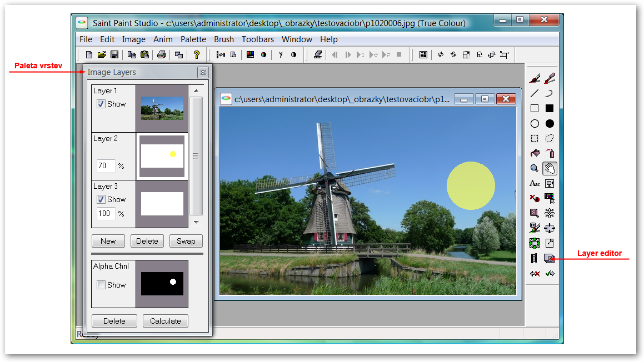Click the layer list scrollbar thumb
Viewport: 644px width, 362px height.
coord(196,156)
